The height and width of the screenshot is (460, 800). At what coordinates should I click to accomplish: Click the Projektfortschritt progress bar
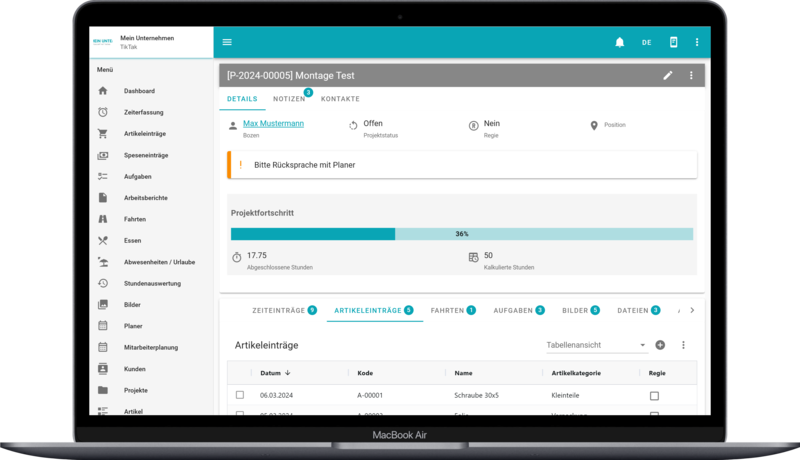coord(461,234)
